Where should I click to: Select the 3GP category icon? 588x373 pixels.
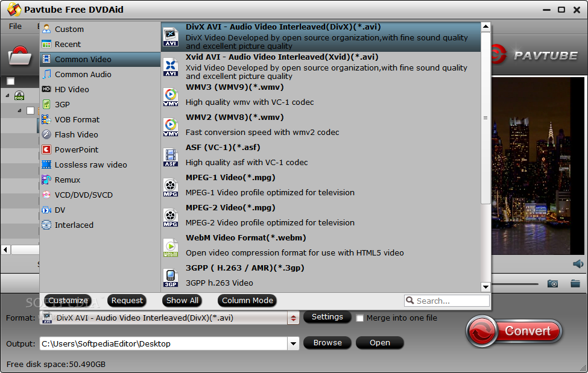tap(46, 104)
